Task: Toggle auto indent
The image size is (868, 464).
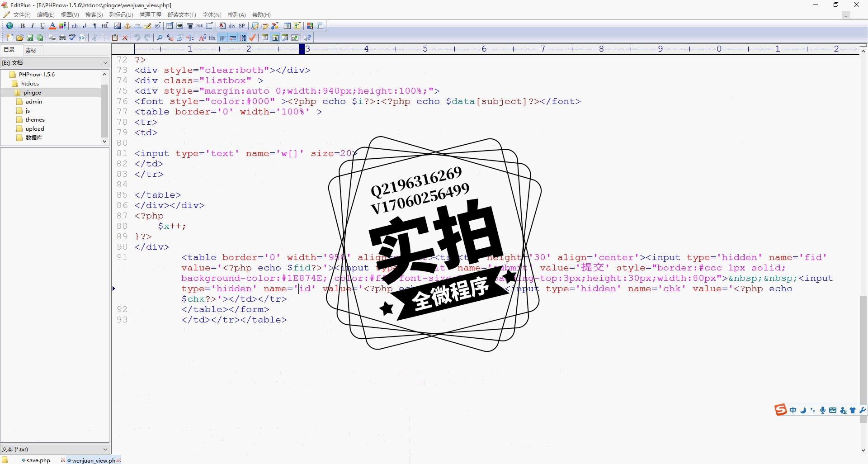Action: coord(232,38)
